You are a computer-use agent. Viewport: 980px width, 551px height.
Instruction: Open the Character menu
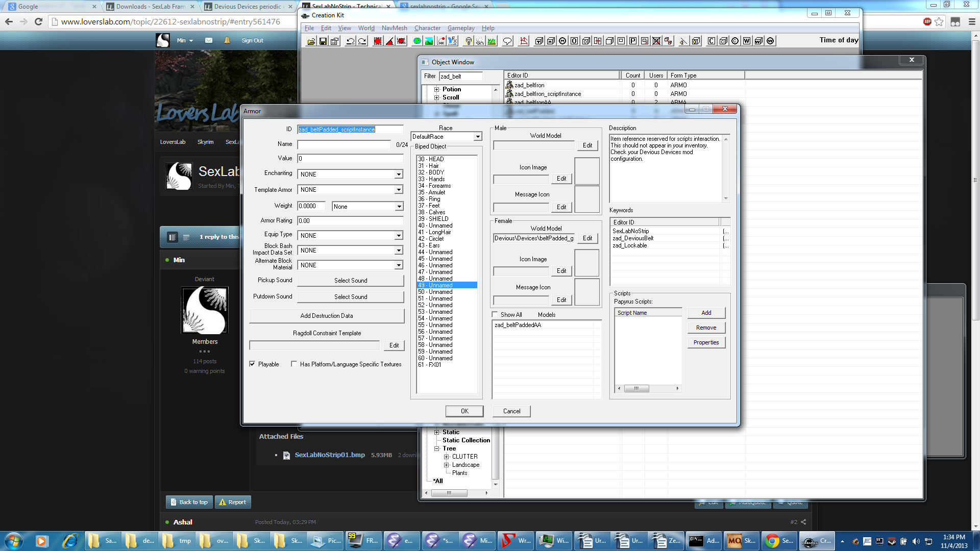click(x=427, y=28)
